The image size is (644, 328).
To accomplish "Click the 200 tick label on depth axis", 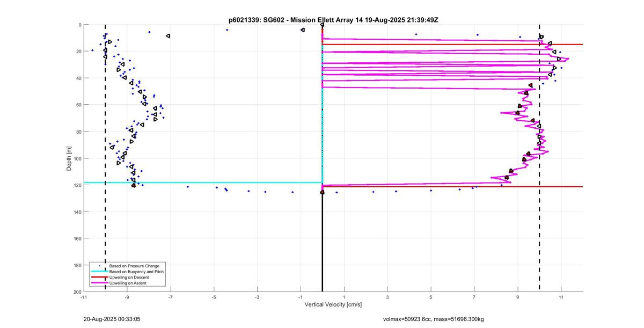I will pos(77,291).
